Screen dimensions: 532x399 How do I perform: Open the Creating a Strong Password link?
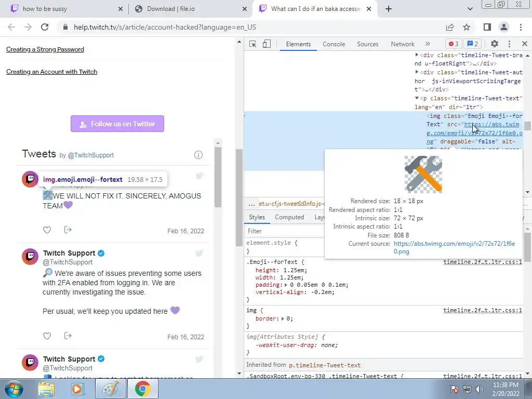click(x=45, y=49)
